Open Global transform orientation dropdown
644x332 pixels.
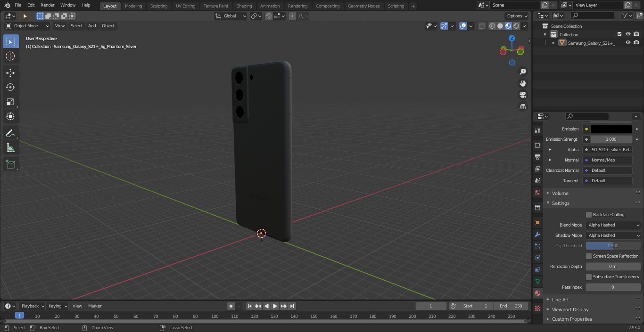tap(231, 16)
